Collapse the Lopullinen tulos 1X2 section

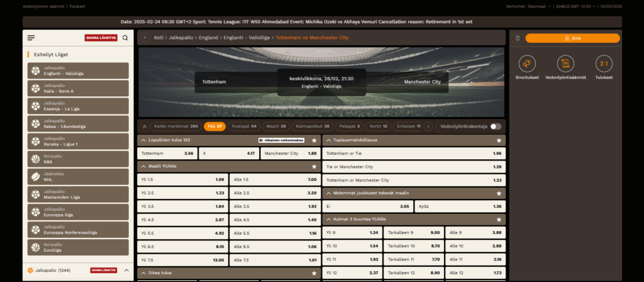[x=143, y=140]
